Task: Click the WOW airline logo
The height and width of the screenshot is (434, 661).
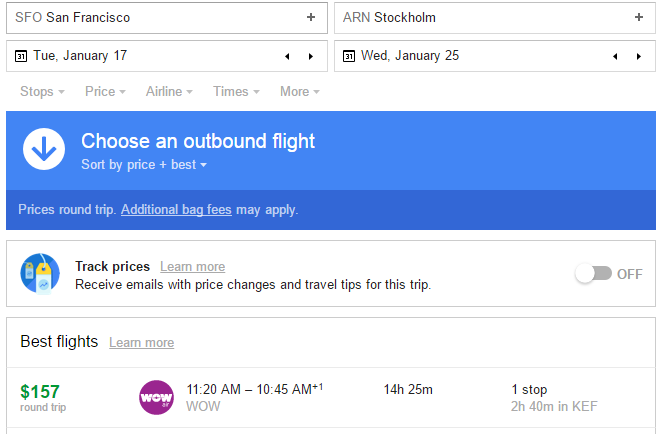Action: pos(156,398)
